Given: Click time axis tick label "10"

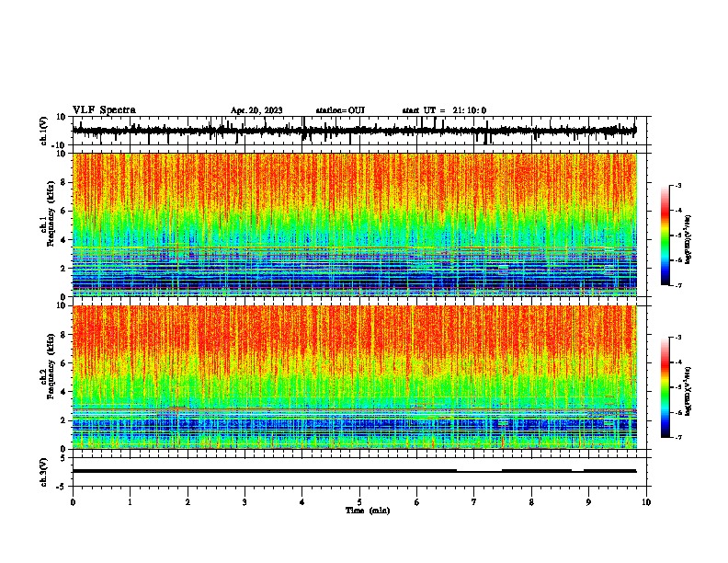Looking at the screenshot, I should coord(646,502).
